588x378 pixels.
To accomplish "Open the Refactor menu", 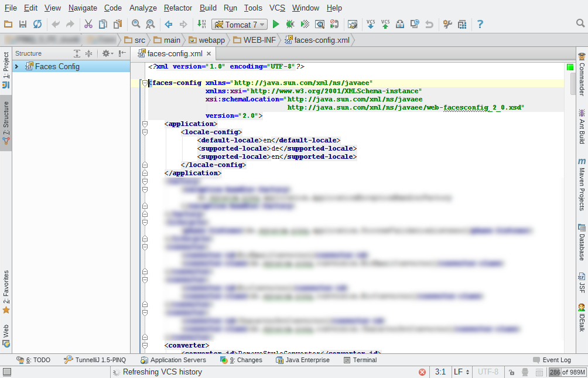I will pos(178,8).
